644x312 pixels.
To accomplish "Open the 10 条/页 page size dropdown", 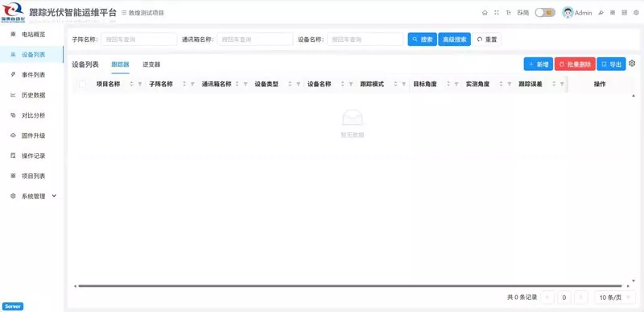I will [615, 297].
